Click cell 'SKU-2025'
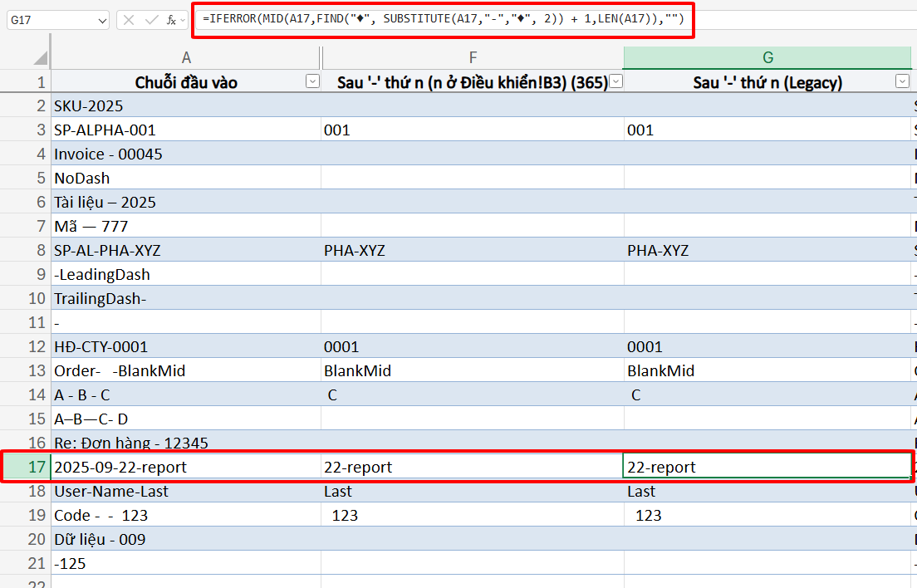This screenshot has width=917, height=588. [x=186, y=105]
